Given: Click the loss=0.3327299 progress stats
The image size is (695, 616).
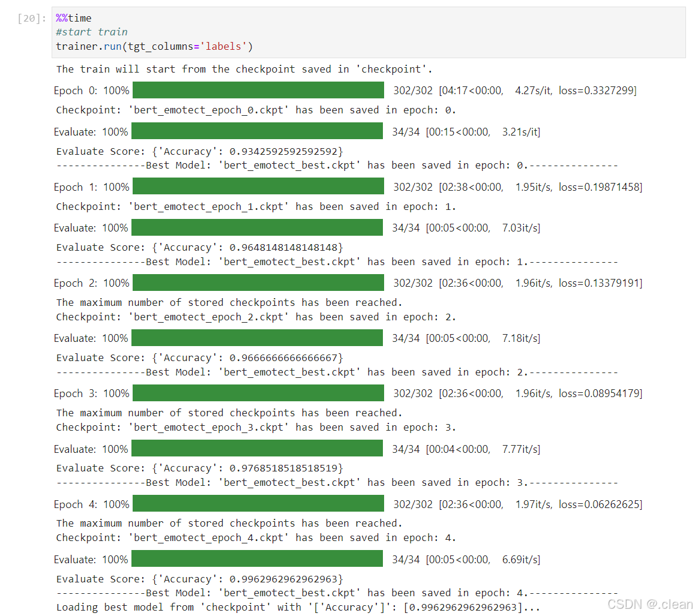Looking at the screenshot, I should tap(515, 91).
